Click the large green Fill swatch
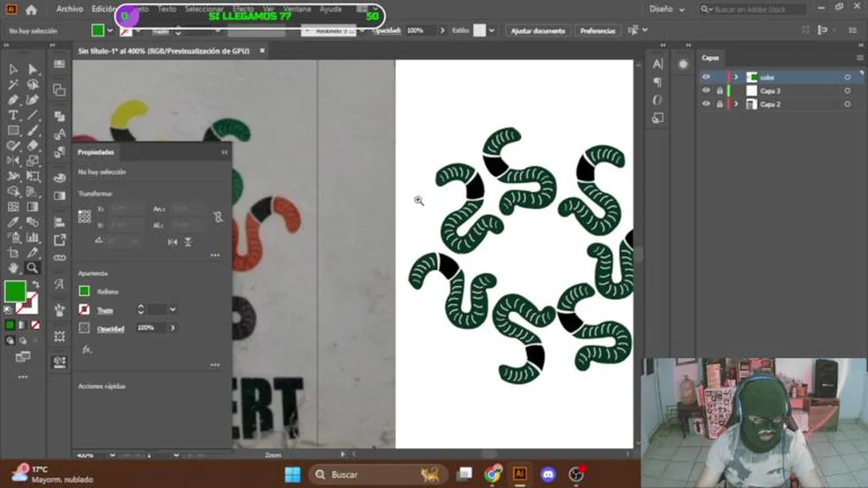 15,291
